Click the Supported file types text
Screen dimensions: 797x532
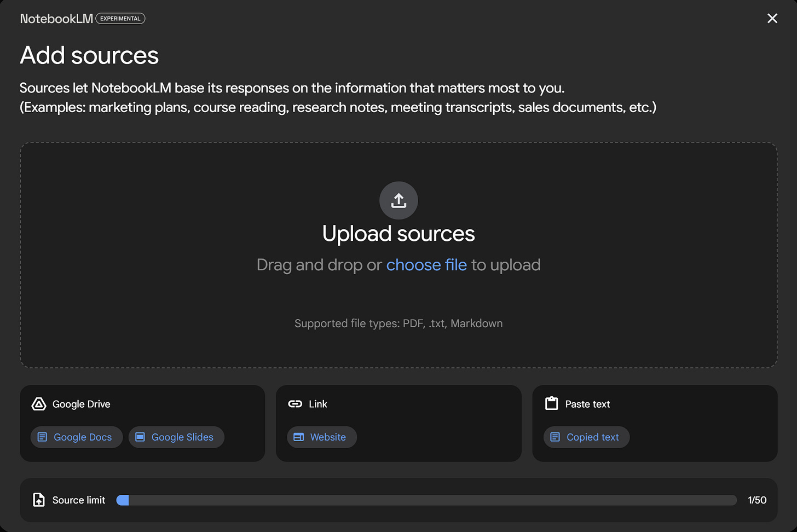(x=399, y=323)
